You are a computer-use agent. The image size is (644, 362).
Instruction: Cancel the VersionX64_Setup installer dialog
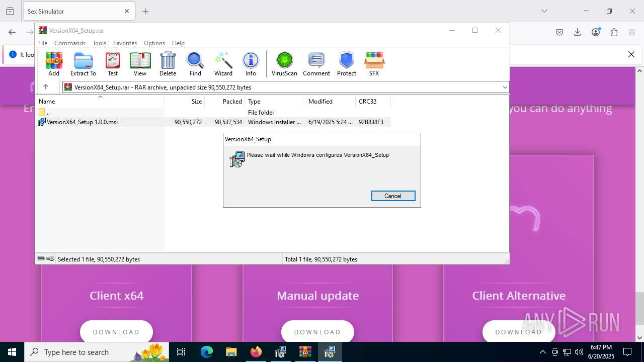393,196
